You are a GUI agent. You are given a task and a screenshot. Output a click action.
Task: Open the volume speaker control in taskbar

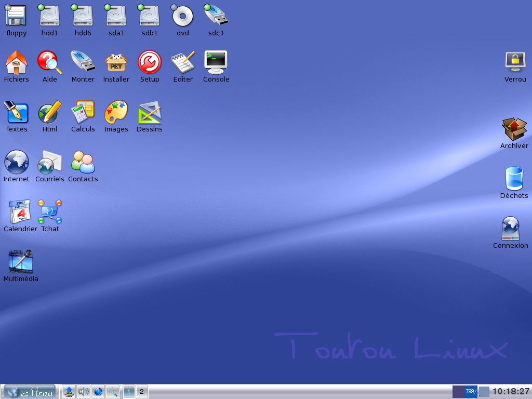pos(84,392)
